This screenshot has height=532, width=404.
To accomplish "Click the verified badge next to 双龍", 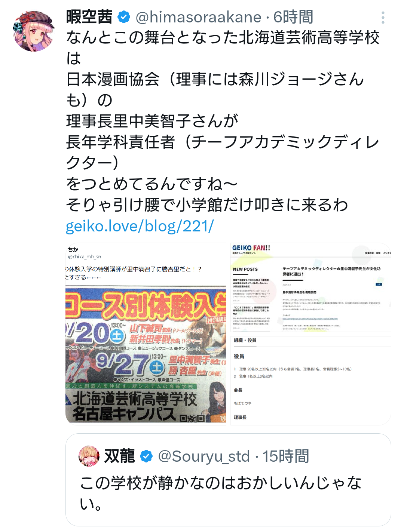I will coord(146,456).
